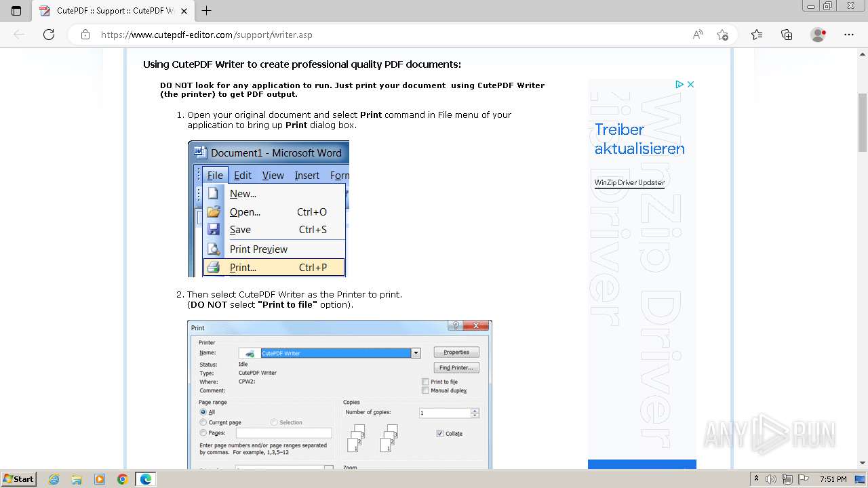The width and height of the screenshot is (868, 488).
Task: Click step 1 'Open your original document' text
Action: click(349, 120)
